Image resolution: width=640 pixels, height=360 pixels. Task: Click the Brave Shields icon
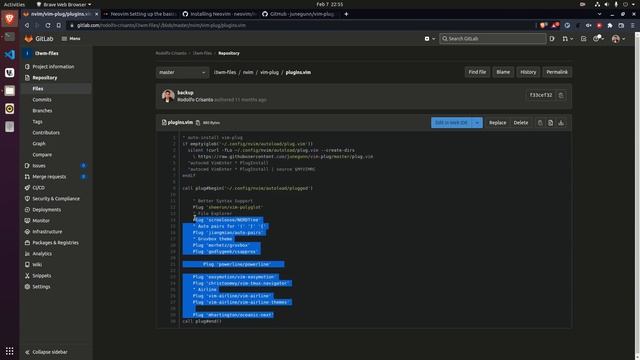543,25
